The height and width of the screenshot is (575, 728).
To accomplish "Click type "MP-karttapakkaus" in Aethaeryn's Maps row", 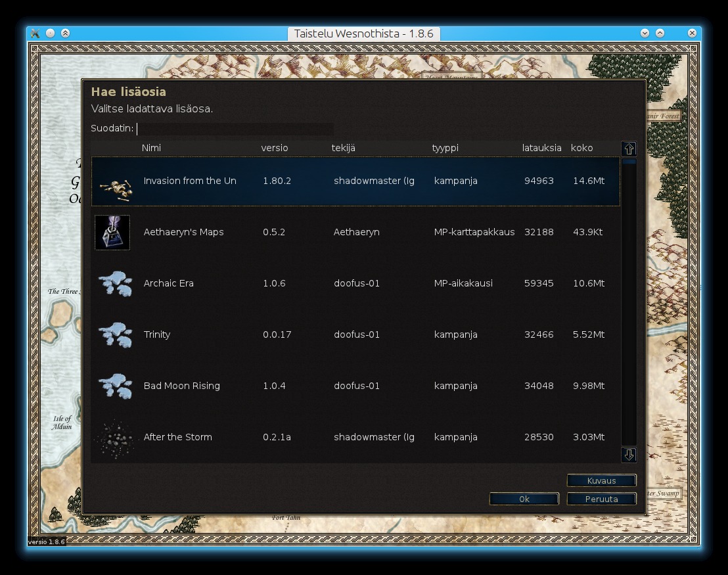I will (x=474, y=232).
